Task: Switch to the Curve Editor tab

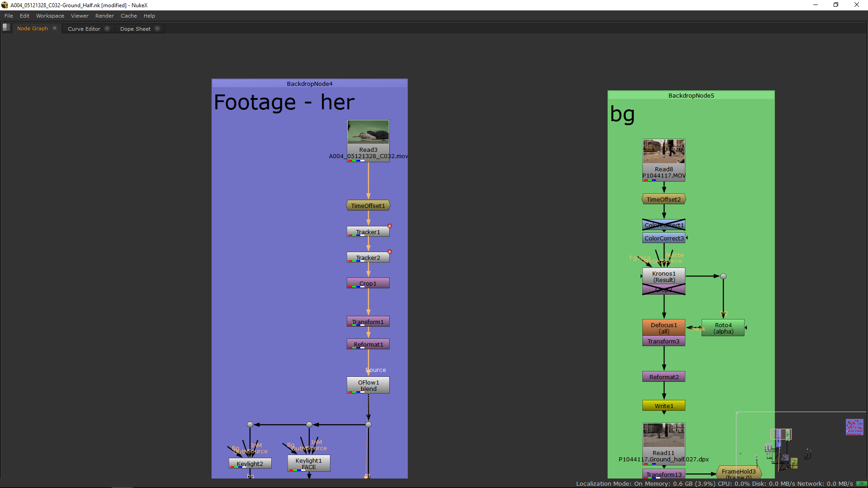Action: point(84,28)
